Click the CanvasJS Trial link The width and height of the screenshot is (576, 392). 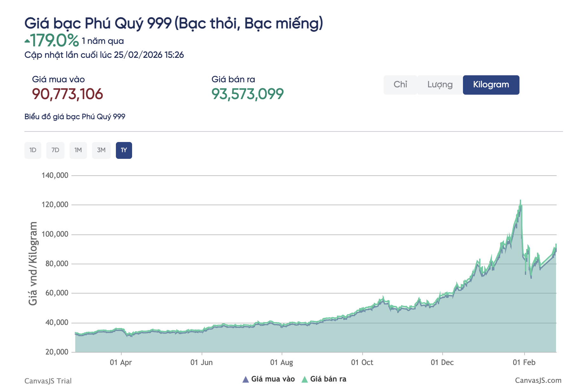coord(48,381)
